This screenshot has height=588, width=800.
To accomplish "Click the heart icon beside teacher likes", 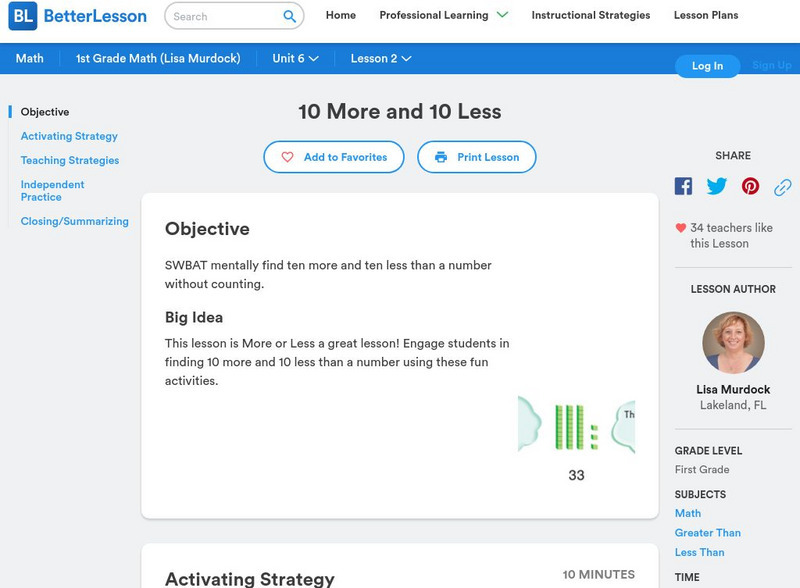I will point(681,228).
